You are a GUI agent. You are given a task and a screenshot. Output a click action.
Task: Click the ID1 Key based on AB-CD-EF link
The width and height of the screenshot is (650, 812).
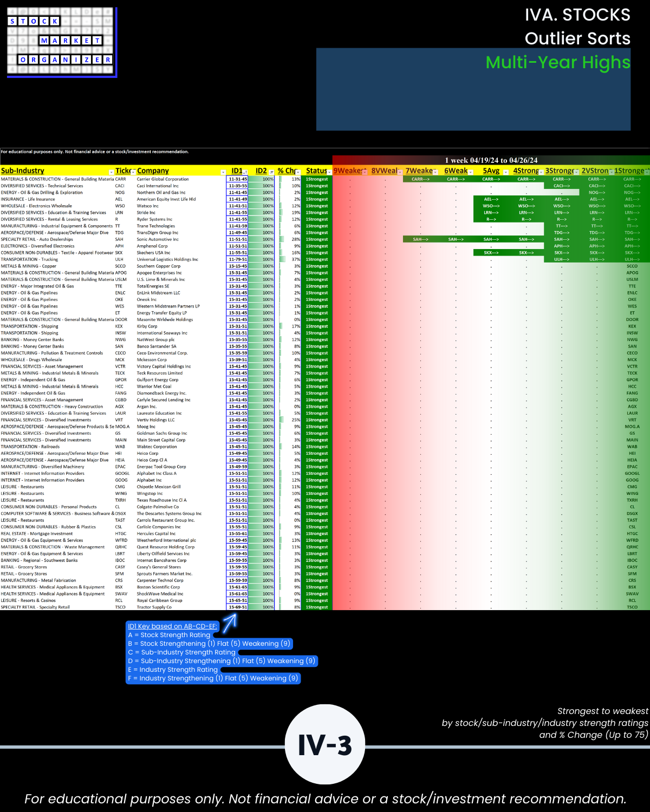pos(172,626)
